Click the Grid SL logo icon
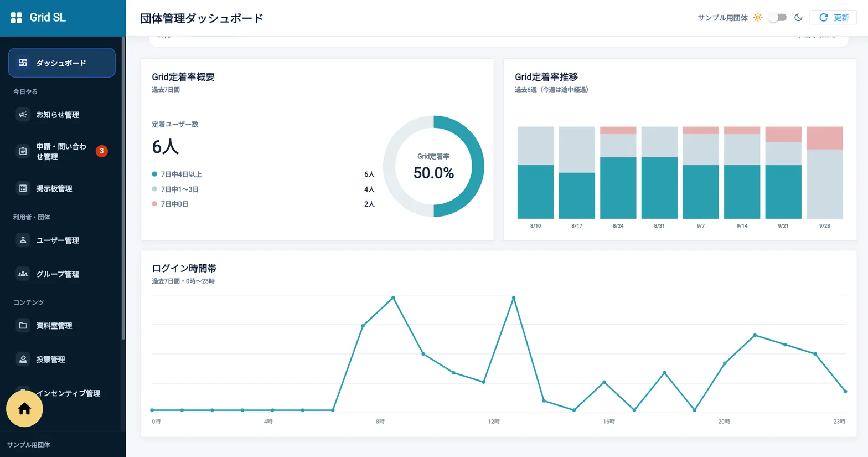Screen dimensions: 868x457 tap(17, 18)
